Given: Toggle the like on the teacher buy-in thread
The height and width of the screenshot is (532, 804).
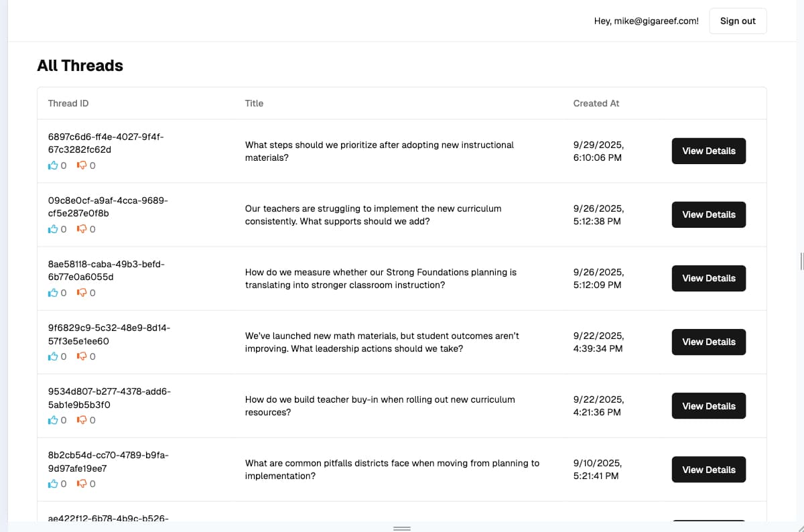Looking at the screenshot, I should [x=54, y=420].
